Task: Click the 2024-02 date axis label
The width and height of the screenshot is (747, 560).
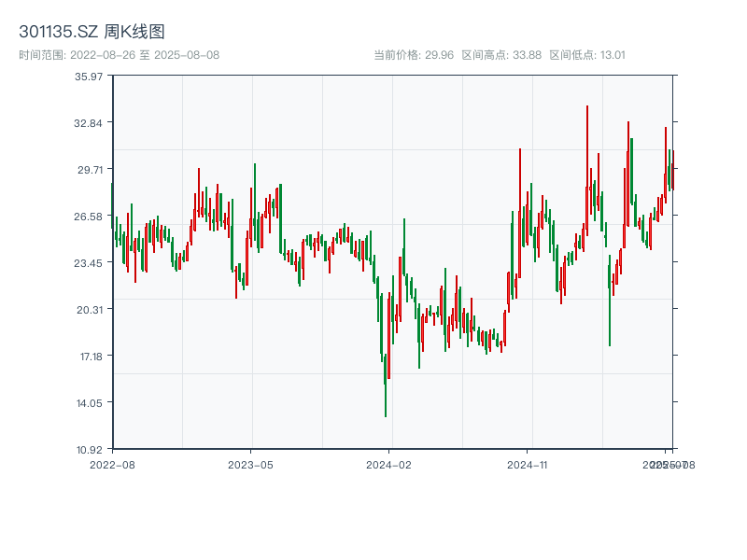Action: tap(389, 464)
